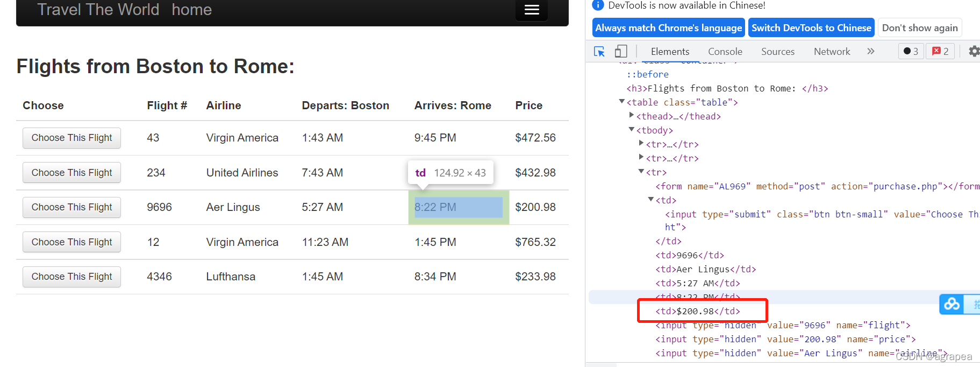The width and height of the screenshot is (980, 367).
Task: Click the $472.56 price cell
Action: click(x=535, y=138)
